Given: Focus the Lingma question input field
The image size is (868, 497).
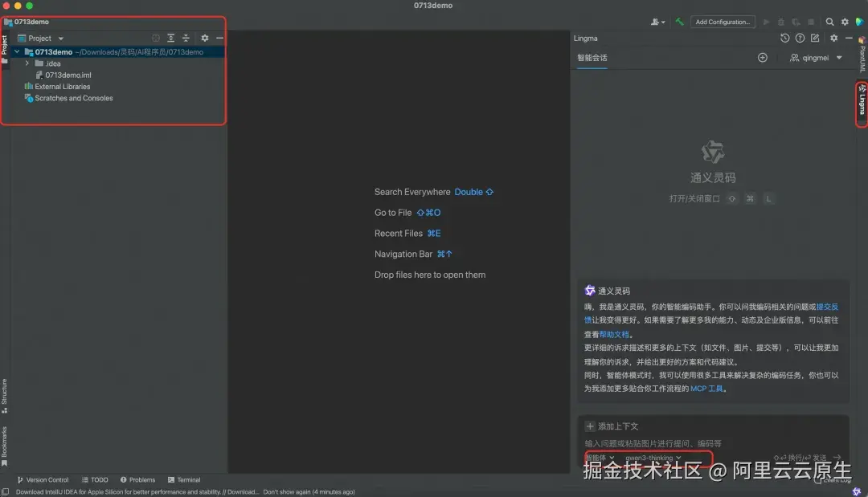Looking at the screenshot, I should click(712, 443).
